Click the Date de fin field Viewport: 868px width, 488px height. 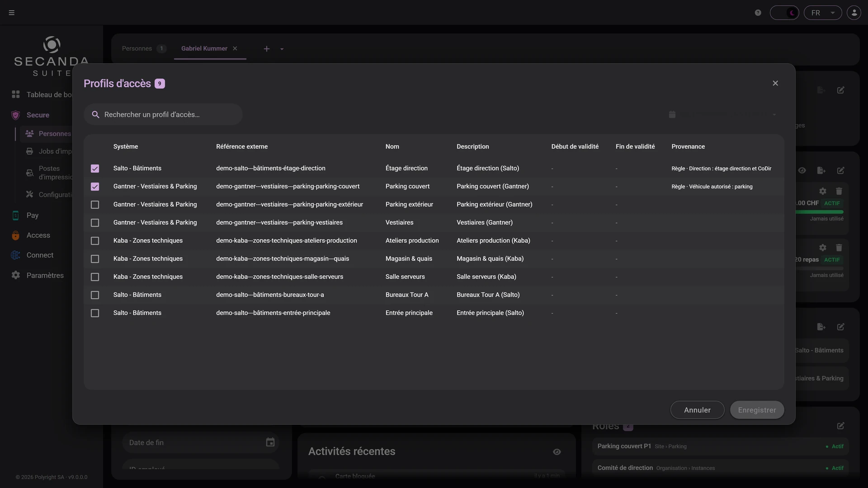click(x=201, y=442)
